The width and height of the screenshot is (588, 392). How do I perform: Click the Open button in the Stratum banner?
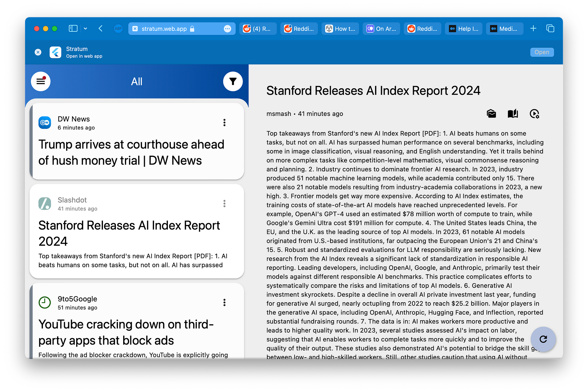[x=542, y=52]
